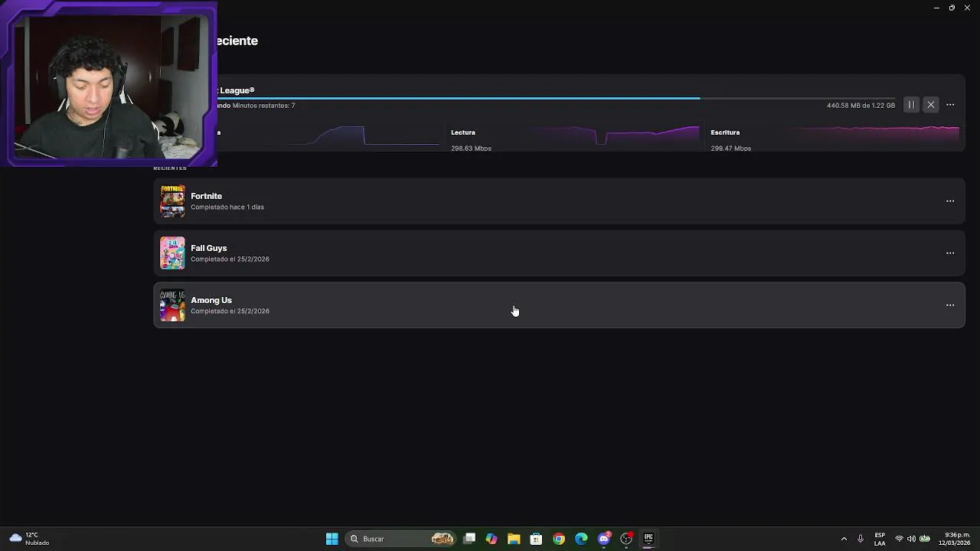Select the Fortnite title text
Screen dimensions: 980x551
tap(206, 196)
